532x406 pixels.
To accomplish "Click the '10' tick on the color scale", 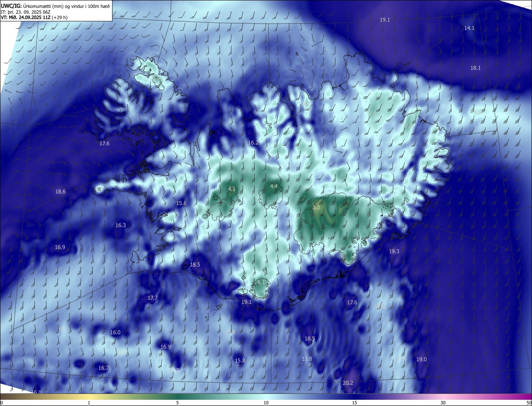I will point(266,403).
